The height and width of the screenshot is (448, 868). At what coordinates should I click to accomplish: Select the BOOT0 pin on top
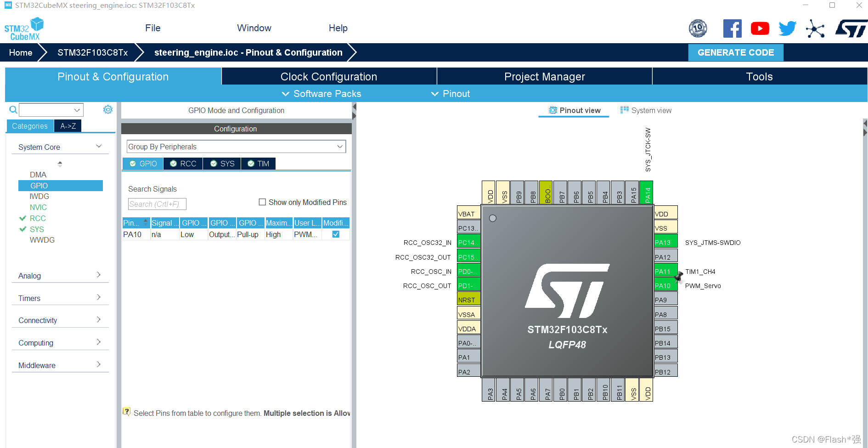coord(546,193)
